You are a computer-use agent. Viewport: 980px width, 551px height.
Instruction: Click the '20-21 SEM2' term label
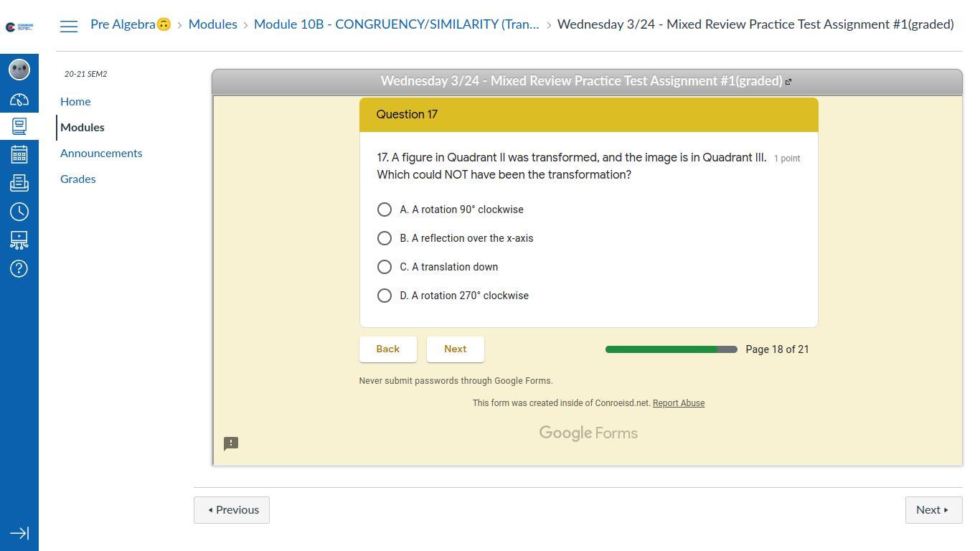pyautogui.click(x=86, y=74)
